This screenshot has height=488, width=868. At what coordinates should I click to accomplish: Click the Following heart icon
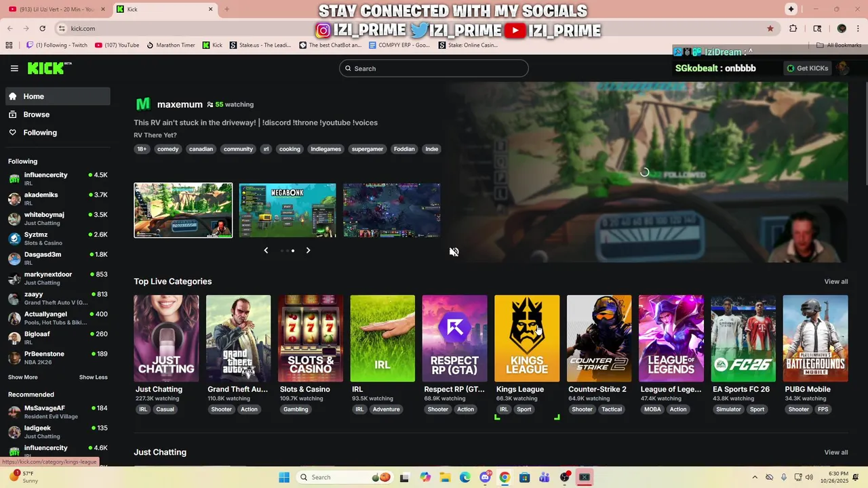click(13, 133)
